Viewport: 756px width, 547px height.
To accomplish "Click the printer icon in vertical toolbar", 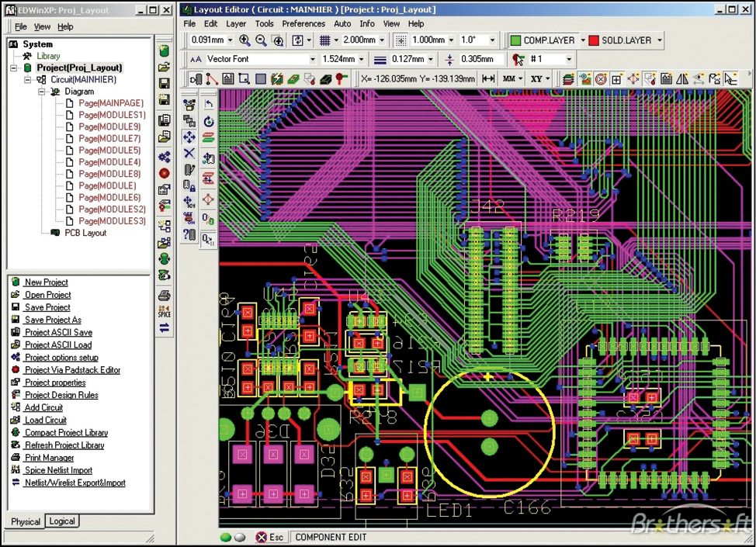I will [164, 295].
